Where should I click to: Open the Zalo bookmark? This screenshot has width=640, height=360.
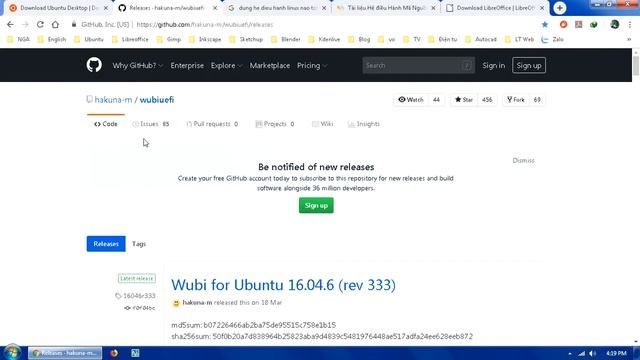tap(553, 40)
